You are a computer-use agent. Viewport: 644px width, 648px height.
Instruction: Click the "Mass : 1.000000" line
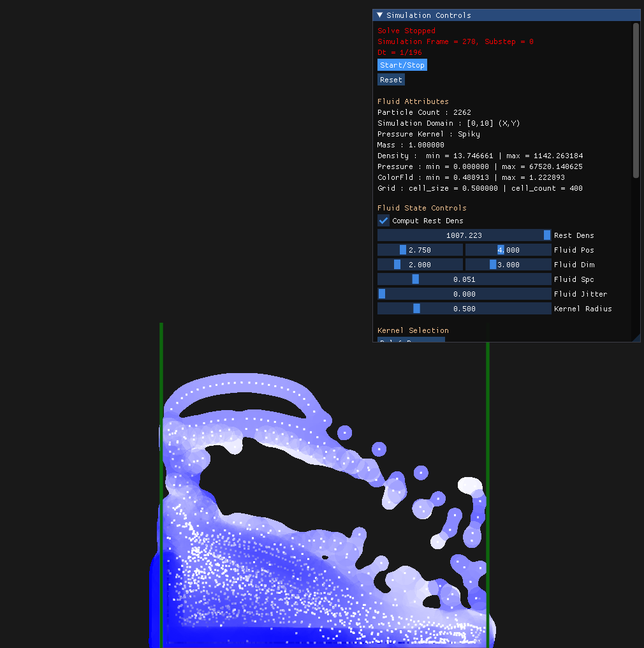pyautogui.click(x=411, y=145)
